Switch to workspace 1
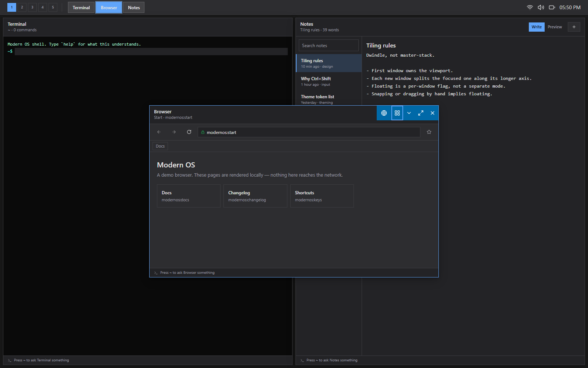 12,7
